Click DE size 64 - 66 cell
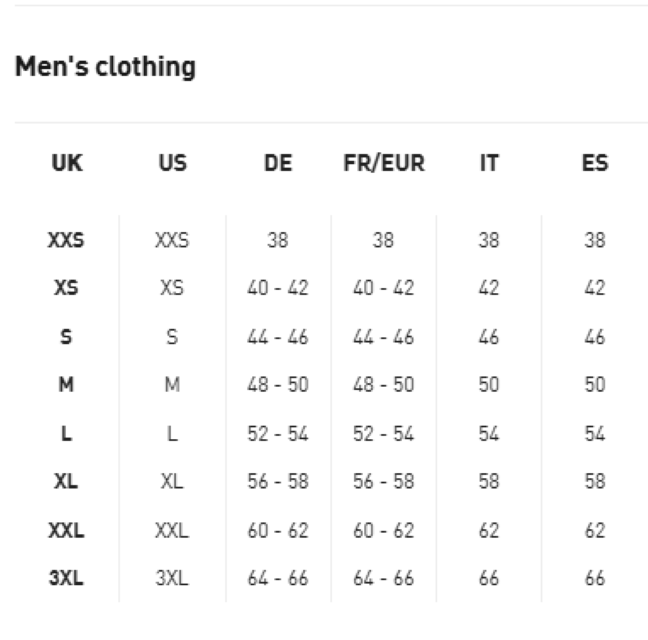648x640 pixels. pos(278,579)
